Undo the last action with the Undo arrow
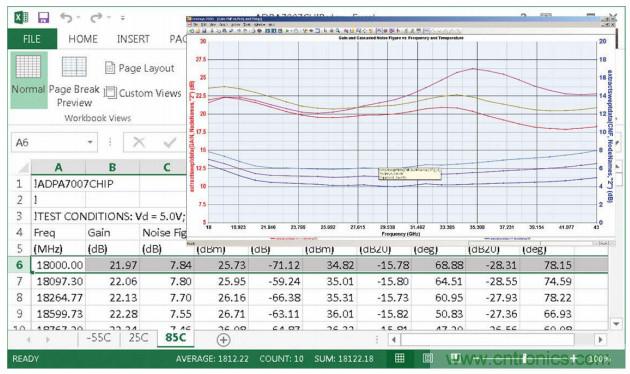The width and height of the screenshot is (630, 374). pos(65,18)
